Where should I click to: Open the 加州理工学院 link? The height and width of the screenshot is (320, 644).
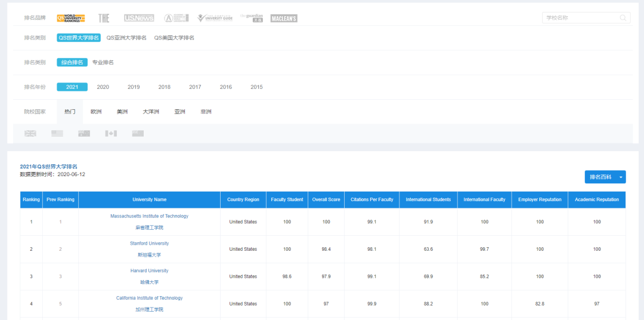150,309
